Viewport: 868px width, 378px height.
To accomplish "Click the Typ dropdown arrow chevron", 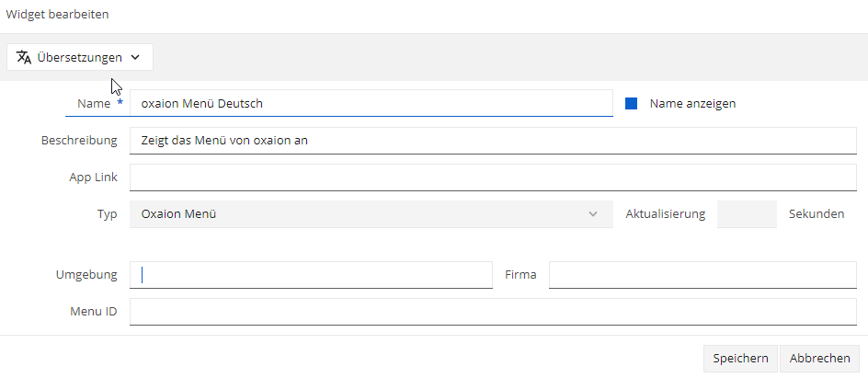I will click(593, 214).
